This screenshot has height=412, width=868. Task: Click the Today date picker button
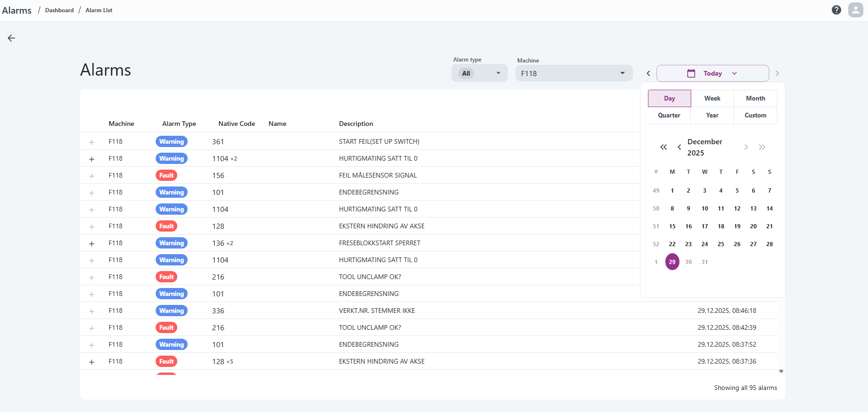pyautogui.click(x=712, y=73)
